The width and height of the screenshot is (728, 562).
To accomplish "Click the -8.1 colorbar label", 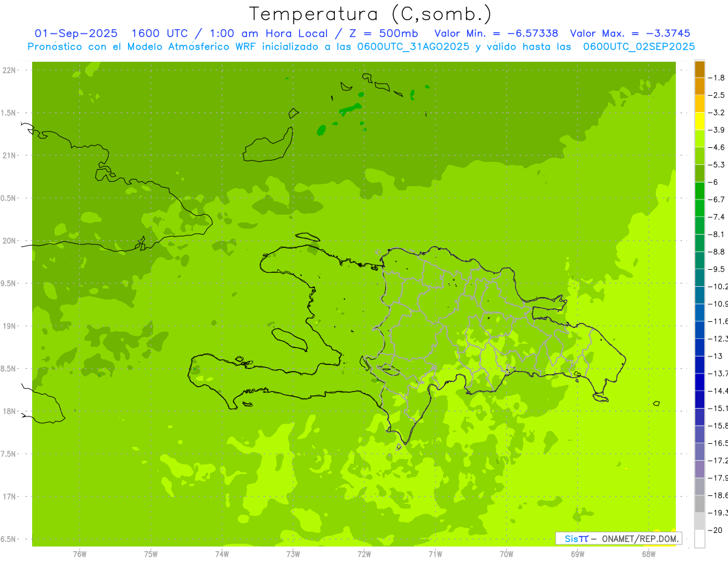I will 716,234.
